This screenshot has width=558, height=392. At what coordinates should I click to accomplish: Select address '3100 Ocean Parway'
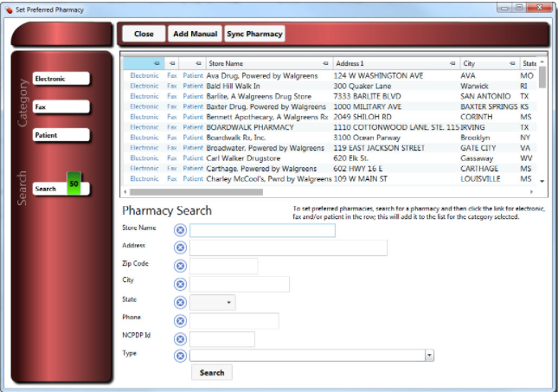click(367, 138)
